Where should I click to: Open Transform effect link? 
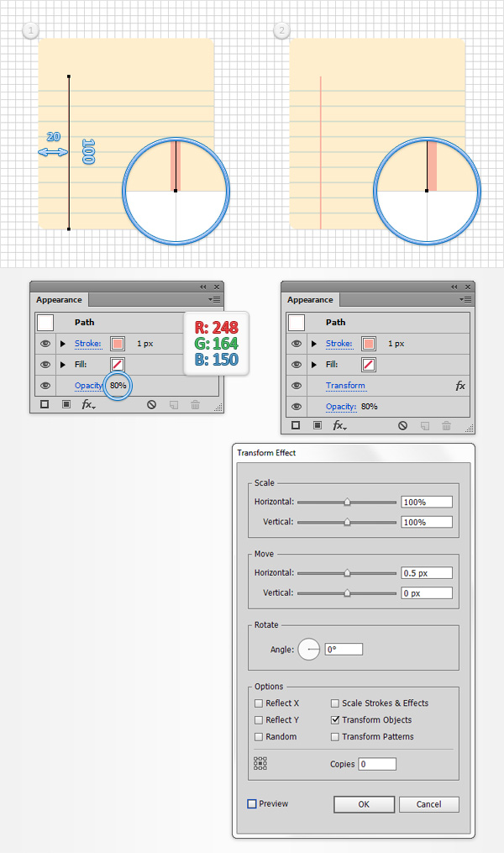coord(345,386)
